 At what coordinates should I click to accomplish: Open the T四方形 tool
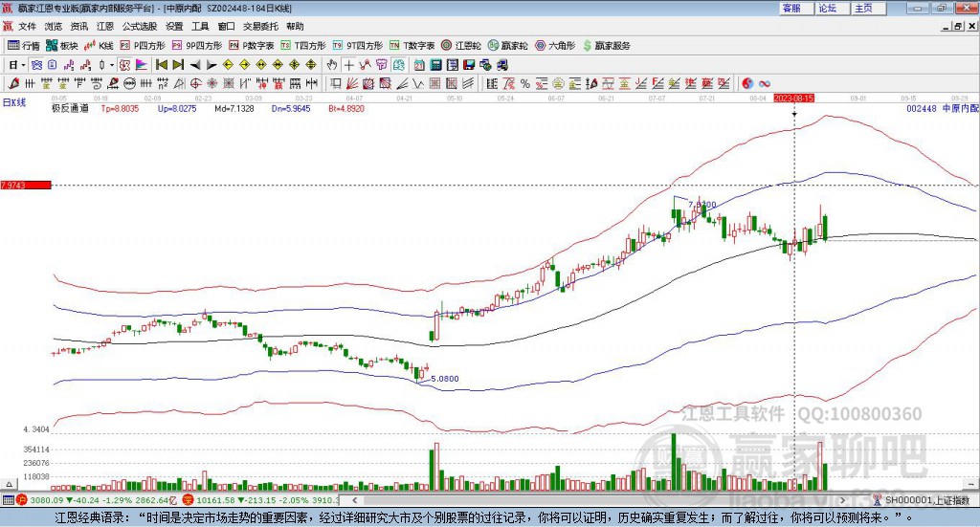click(x=303, y=46)
